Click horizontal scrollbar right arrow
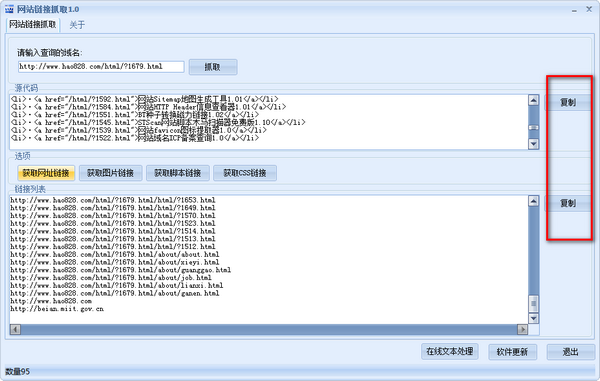The width and height of the screenshot is (600, 381). point(522,329)
